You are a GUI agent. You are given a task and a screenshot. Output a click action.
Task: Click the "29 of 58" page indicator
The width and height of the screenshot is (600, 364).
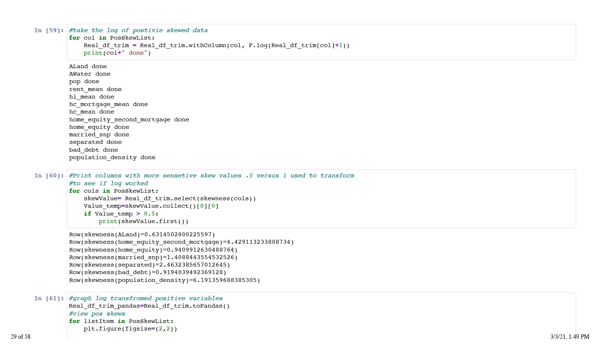click(x=21, y=337)
